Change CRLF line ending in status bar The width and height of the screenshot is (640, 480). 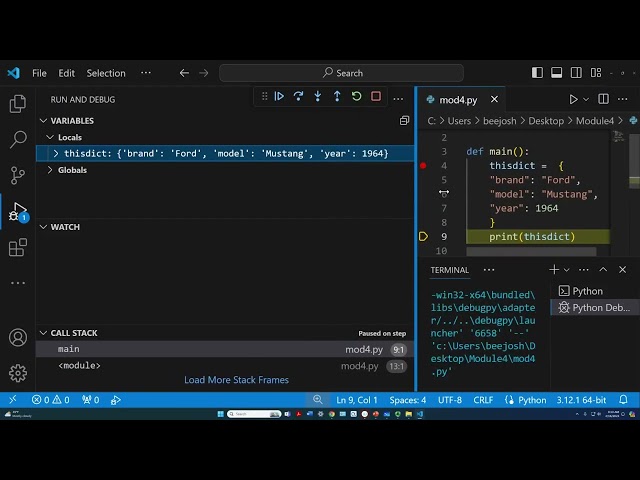point(483,400)
